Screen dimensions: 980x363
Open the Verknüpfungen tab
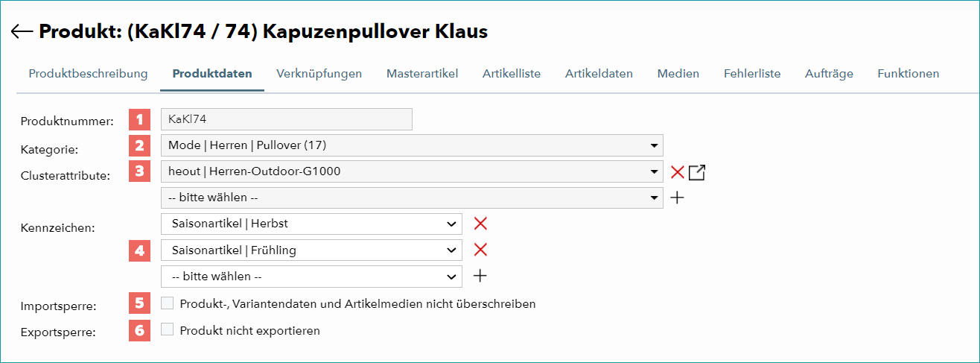319,74
